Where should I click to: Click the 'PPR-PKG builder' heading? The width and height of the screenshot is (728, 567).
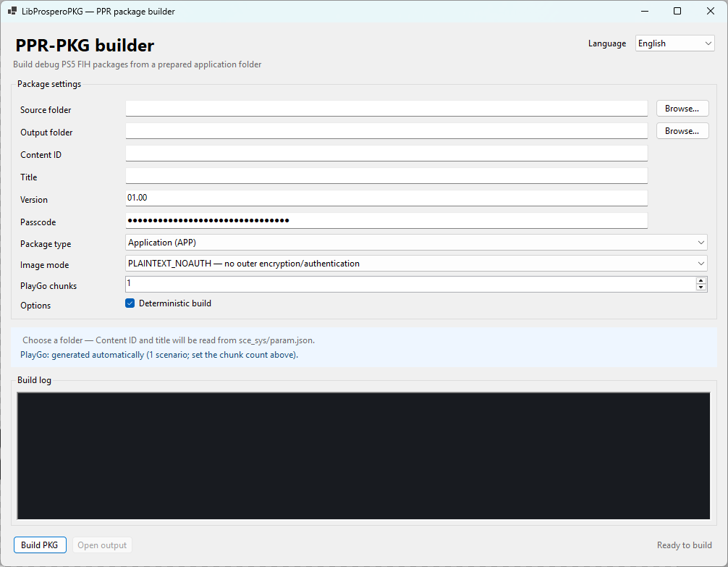[x=85, y=46]
